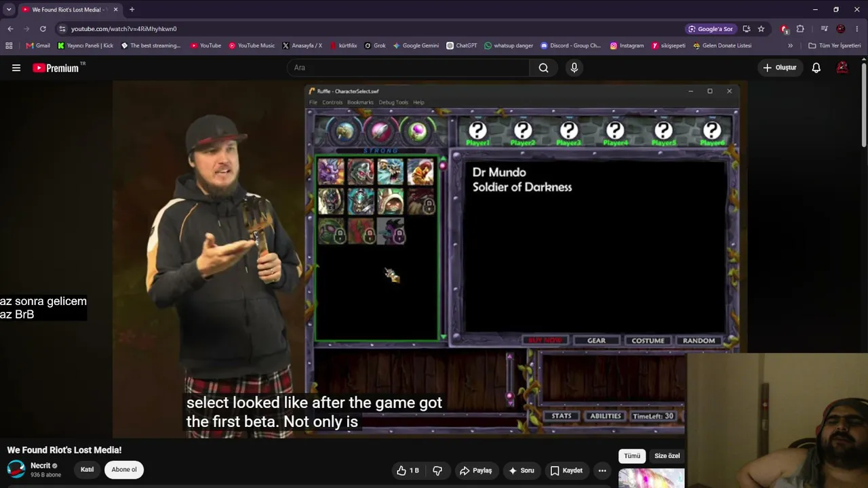Open the Gmail bookmark
Viewport: 868px width, 488px height.
pyautogui.click(x=38, y=45)
